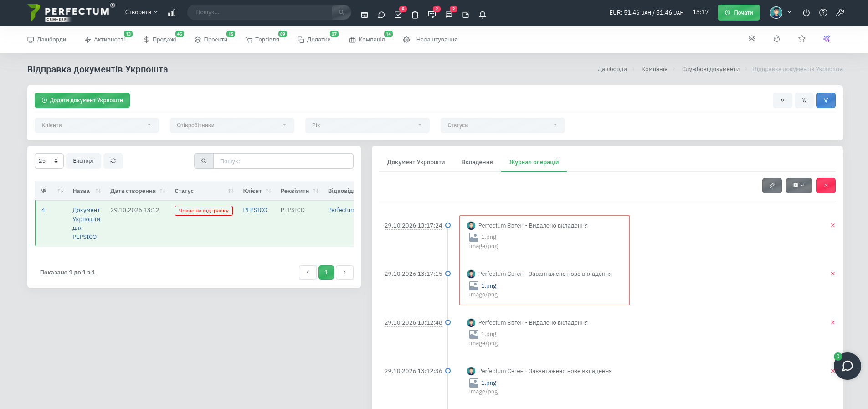The height and width of the screenshot is (409, 868).
Task: Select the Журнал операцій tab
Action: pos(534,162)
